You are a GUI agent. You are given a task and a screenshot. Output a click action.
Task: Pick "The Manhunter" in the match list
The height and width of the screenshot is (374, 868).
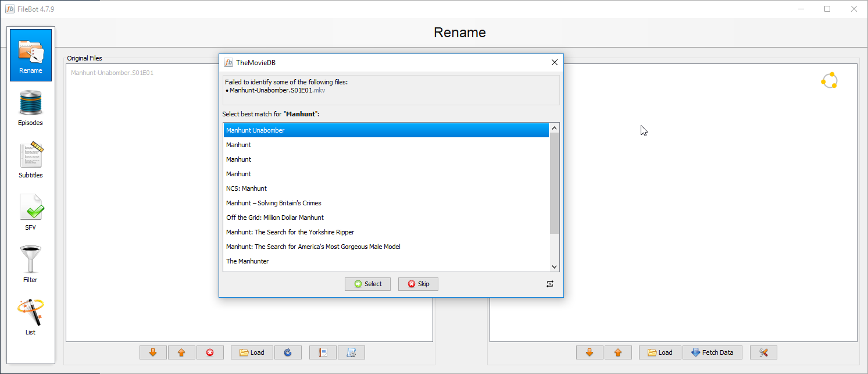[386, 261]
